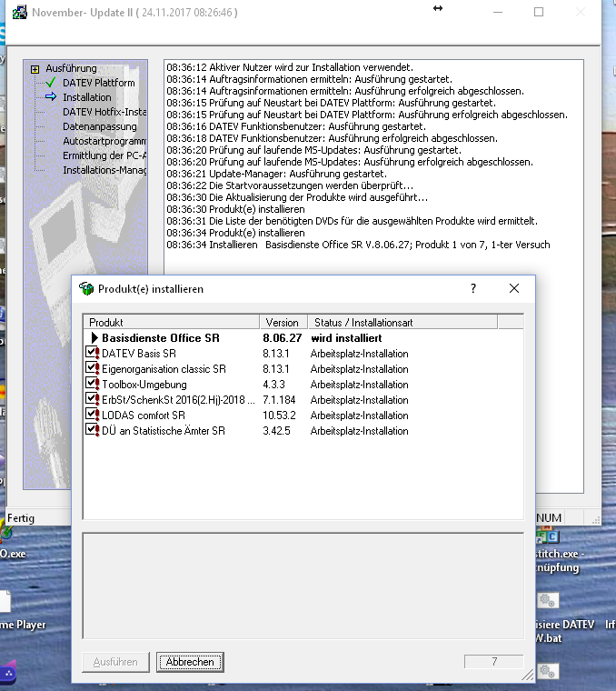The image size is (616, 691).
Task: Click the gear icon above 'isiere DATEV' desktop shortcut
Action: click(x=547, y=600)
